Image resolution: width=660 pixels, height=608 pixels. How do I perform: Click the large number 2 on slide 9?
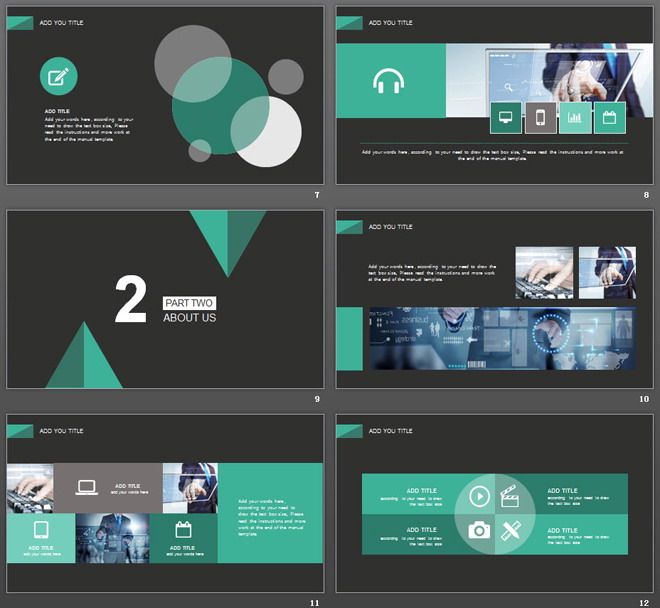coord(131,302)
